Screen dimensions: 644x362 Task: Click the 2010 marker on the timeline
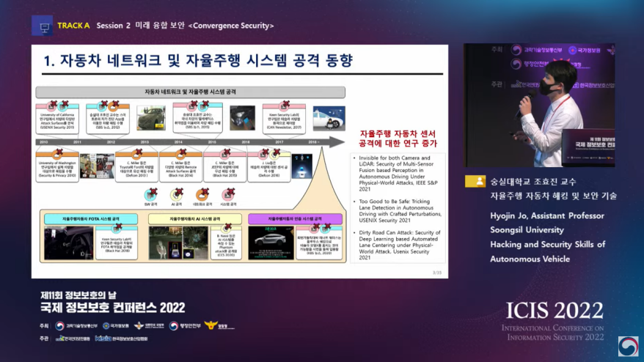pos(44,142)
